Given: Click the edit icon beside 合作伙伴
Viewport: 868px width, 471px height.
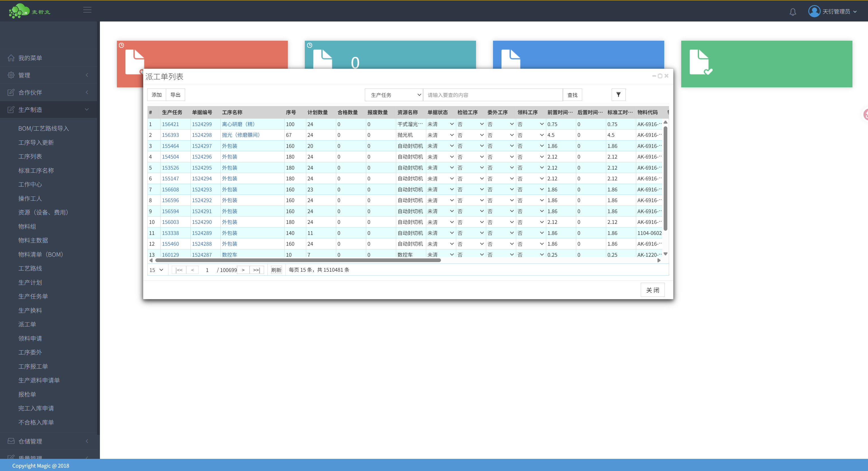Looking at the screenshot, I should coord(11,92).
